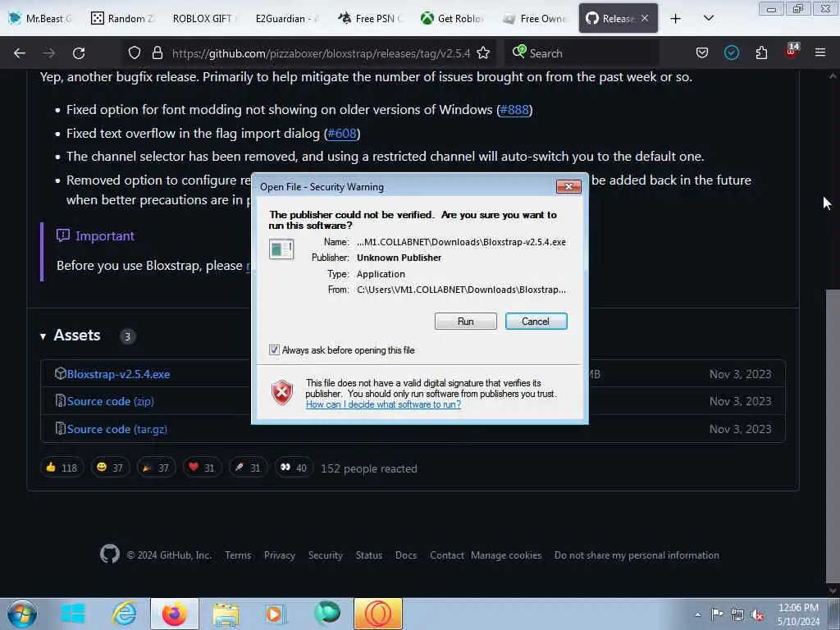Click Manage cookies in footer

point(506,555)
